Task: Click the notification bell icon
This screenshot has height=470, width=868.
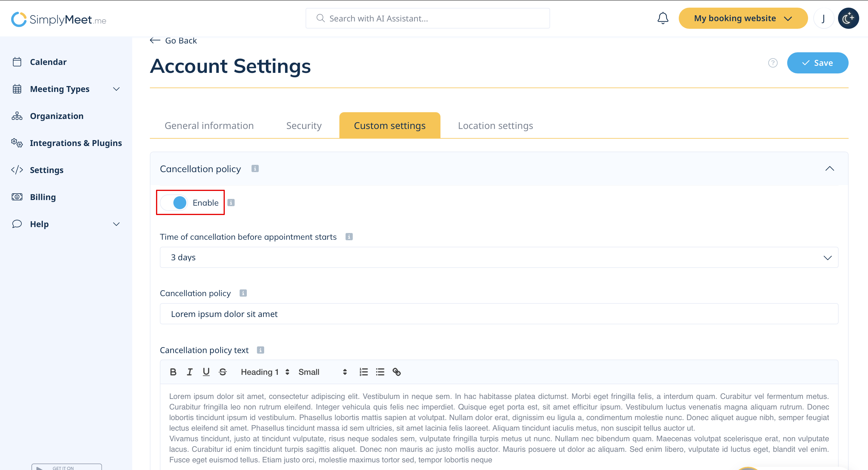Action: click(662, 18)
